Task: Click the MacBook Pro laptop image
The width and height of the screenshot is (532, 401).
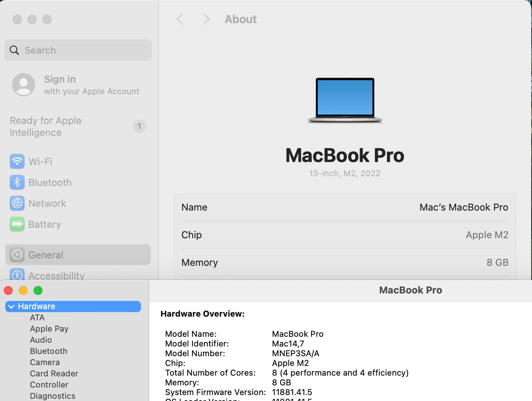Action: click(x=345, y=100)
